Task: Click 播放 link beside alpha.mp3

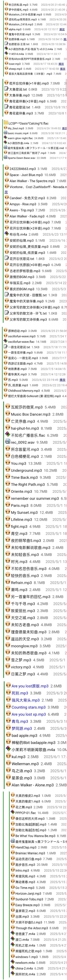Action: point(62,29)
